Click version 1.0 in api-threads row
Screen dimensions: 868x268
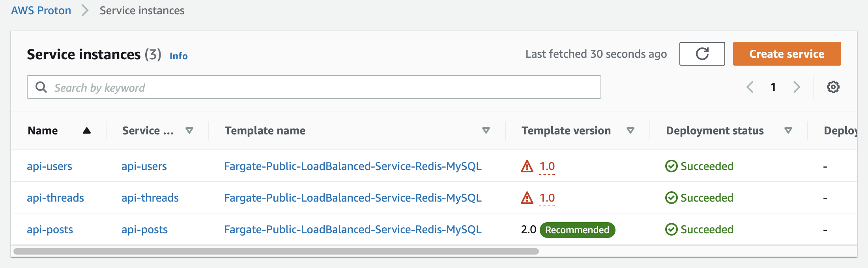[547, 198]
